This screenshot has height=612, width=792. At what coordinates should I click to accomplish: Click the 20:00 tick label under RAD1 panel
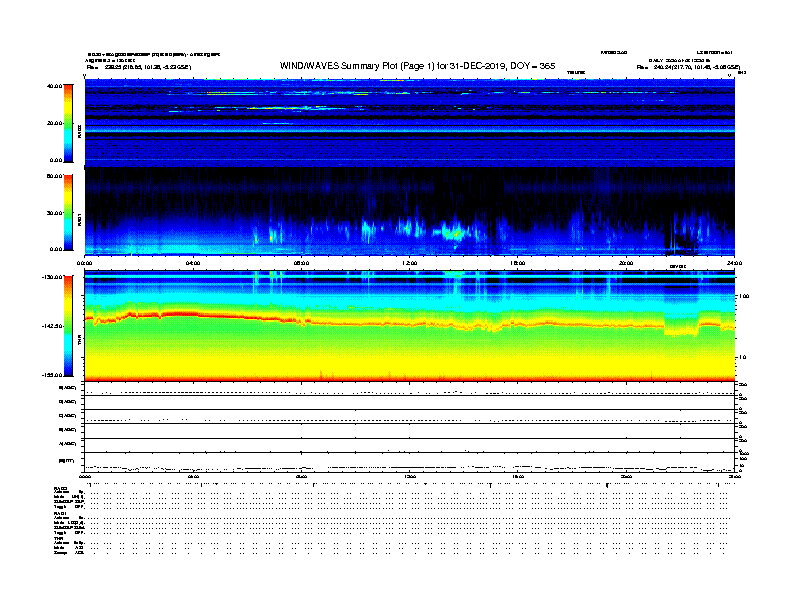coord(626,263)
